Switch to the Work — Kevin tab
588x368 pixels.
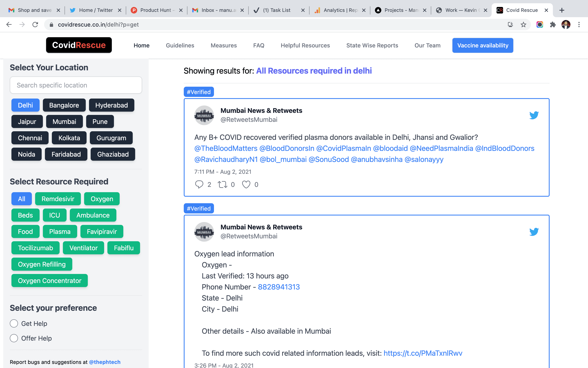(462, 10)
